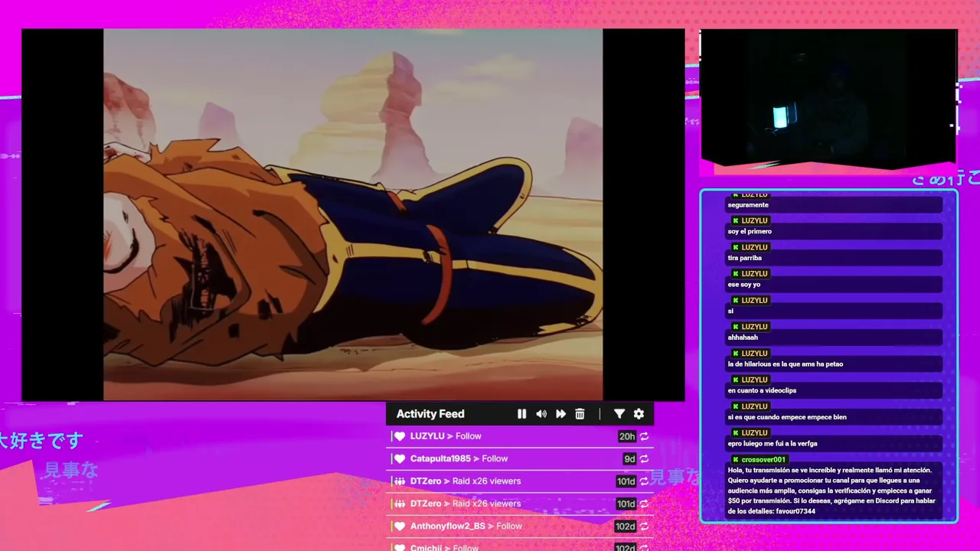Click the crossover001 promotional message text
This screenshot has height=551, width=980.
[x=832, y=491]
